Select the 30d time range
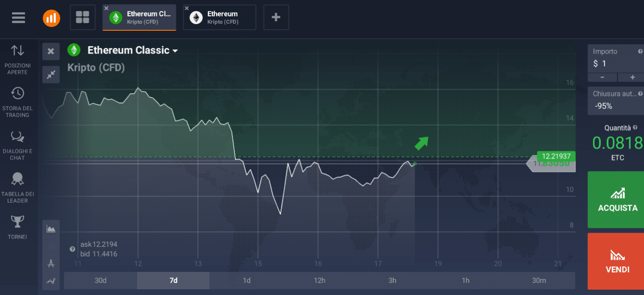This screenshot has height=295, width=644. pos(100,281)
